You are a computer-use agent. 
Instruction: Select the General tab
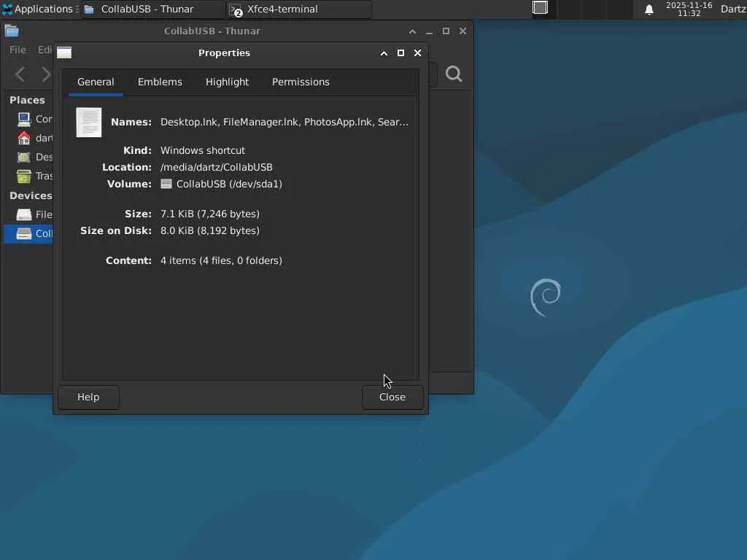tap(96, 82)
